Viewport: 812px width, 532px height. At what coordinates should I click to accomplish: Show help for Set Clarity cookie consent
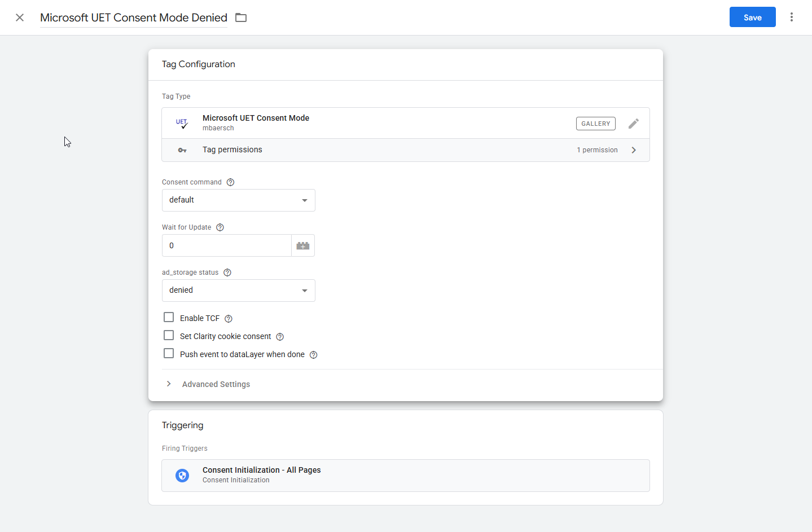280,337
